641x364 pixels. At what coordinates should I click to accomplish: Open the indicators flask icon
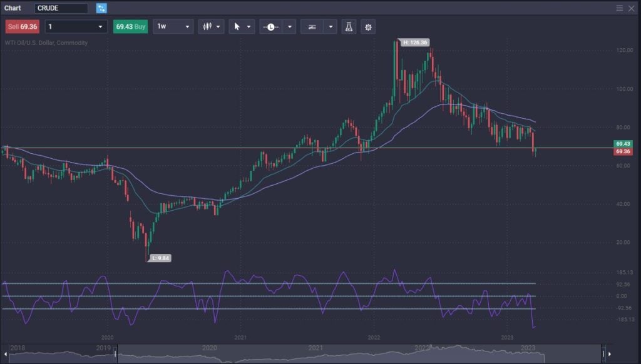click(x=348, y=26)
